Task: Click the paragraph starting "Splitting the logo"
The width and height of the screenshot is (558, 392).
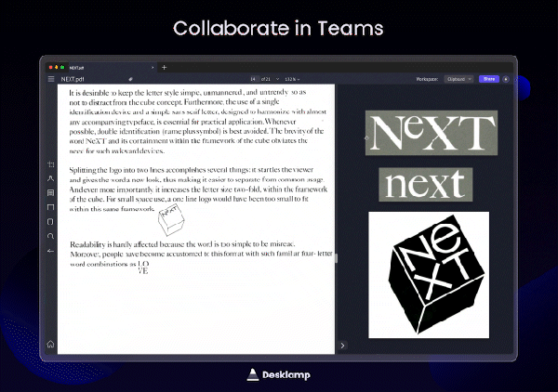Action: click(x=198, y=189)
